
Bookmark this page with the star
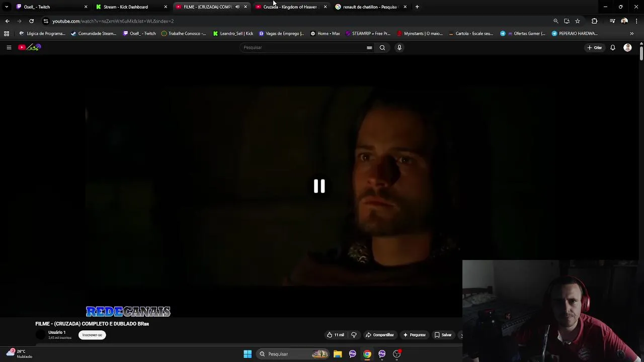pyautogui.click(x=578, y=21)
